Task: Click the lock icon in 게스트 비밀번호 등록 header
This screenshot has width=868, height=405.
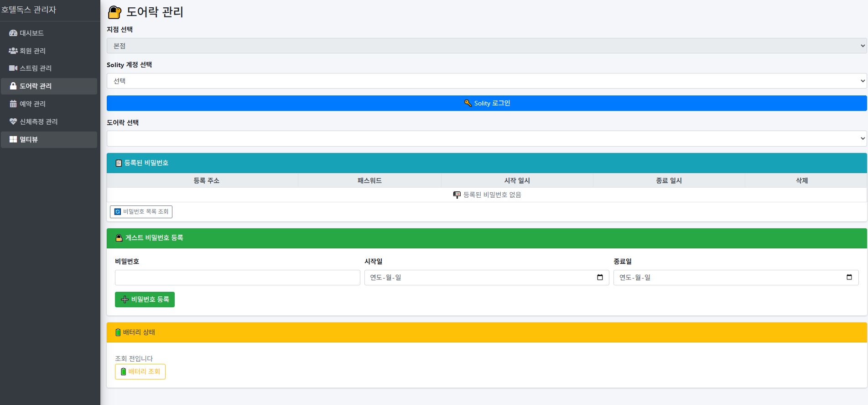Action: tap(119, 238)
